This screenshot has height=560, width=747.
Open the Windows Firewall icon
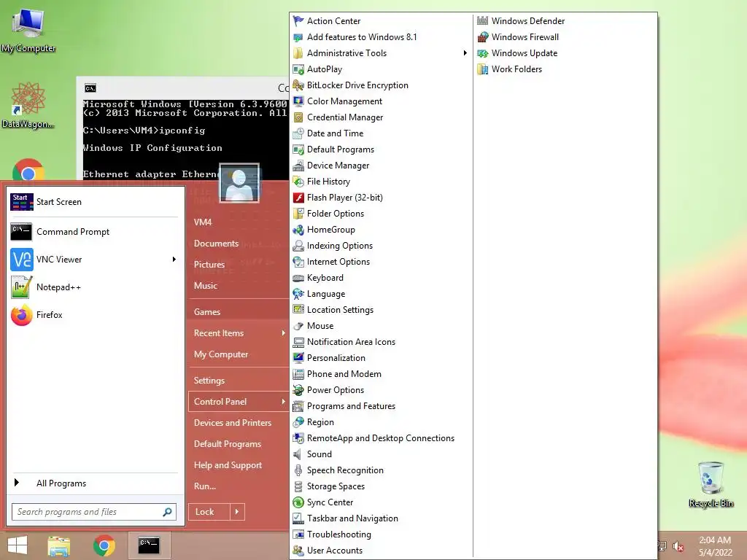483,37
